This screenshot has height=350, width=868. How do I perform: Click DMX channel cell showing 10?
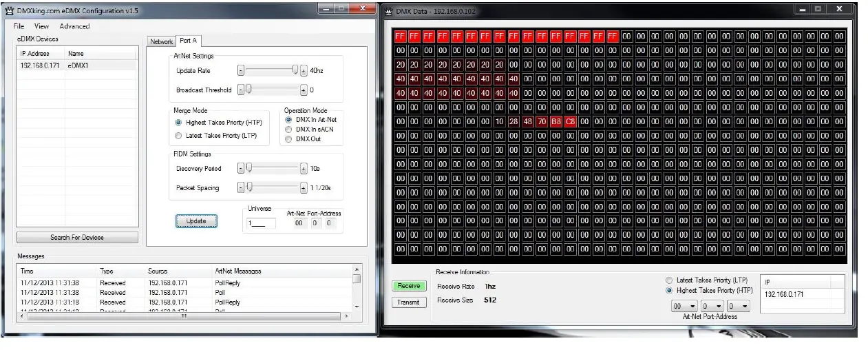click(x=500, y=121)
